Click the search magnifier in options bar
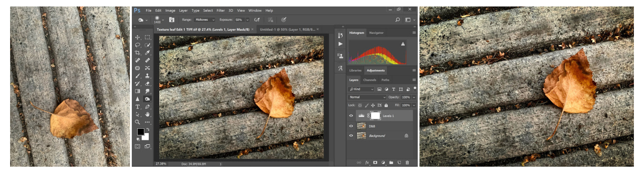Viewport: 644px width, 180px height. (397, 20)
